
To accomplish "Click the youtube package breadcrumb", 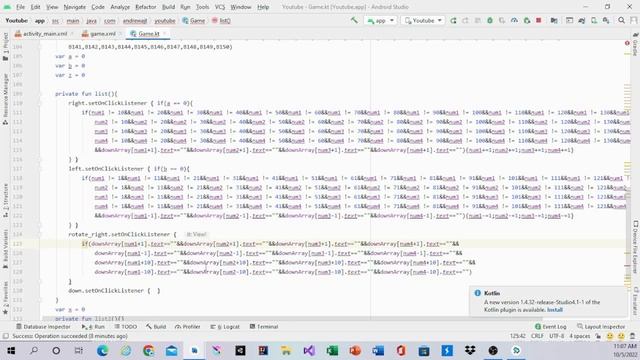I will [x=164, y=20].
